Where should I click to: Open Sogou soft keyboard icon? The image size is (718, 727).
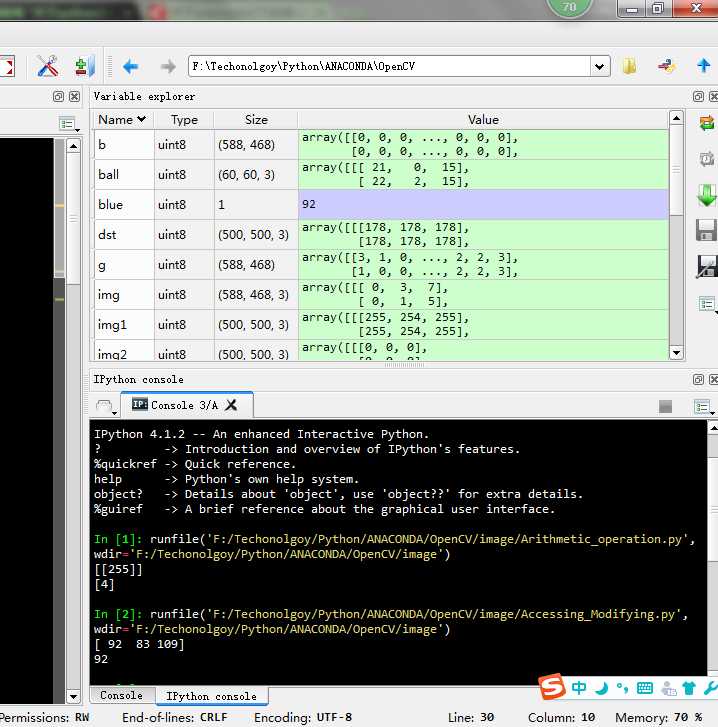pos(645,689)
